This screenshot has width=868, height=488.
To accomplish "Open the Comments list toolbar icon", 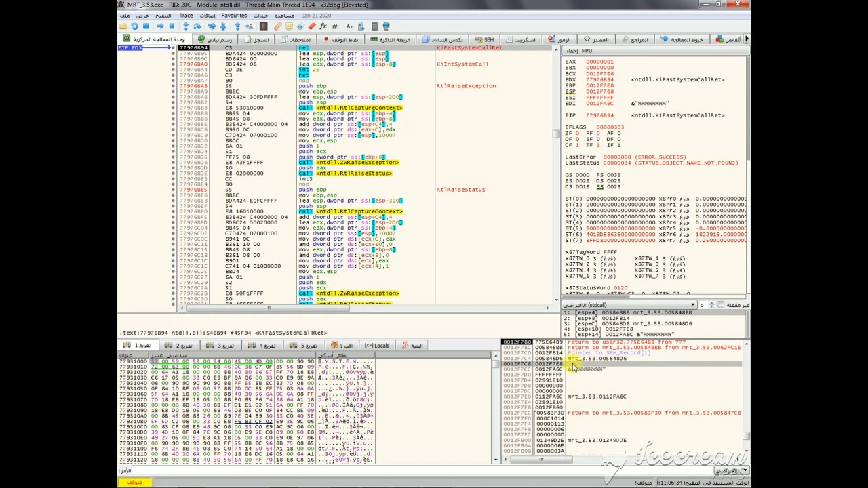I will click(289, 26).
